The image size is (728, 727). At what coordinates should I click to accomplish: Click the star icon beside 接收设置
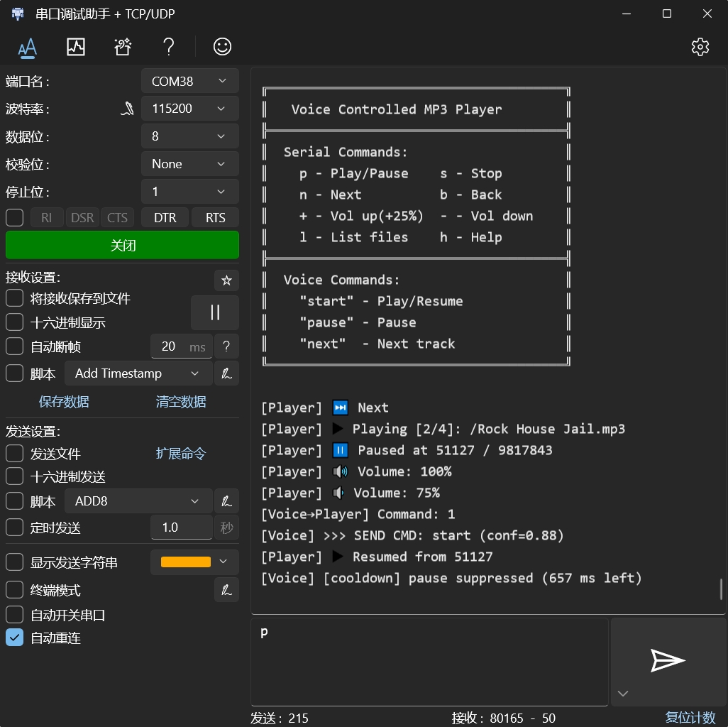(x=226, y=280)
